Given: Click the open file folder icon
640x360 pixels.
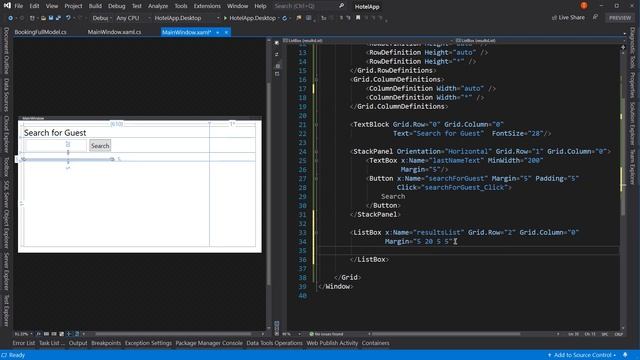Looking at the screenshot, I should (43, 18).
